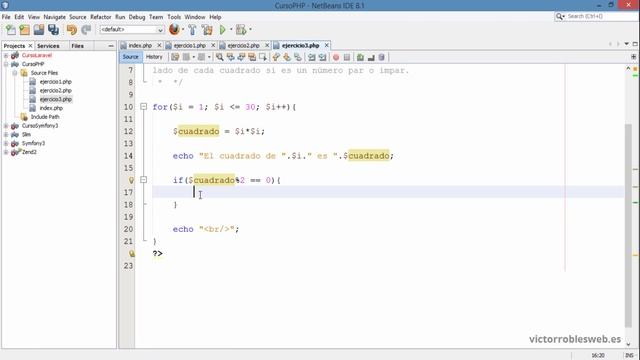Open the Tools menu

click(x=174, y=17)
